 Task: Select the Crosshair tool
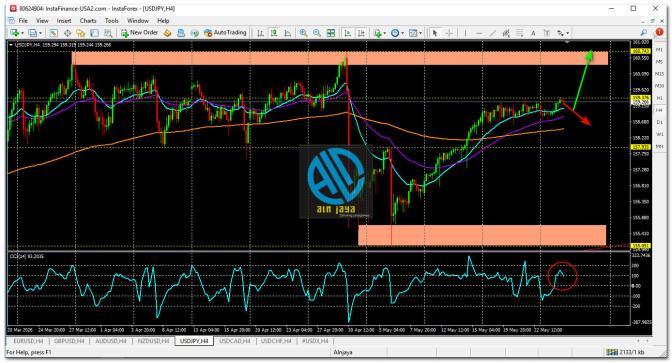click(449, 33)
